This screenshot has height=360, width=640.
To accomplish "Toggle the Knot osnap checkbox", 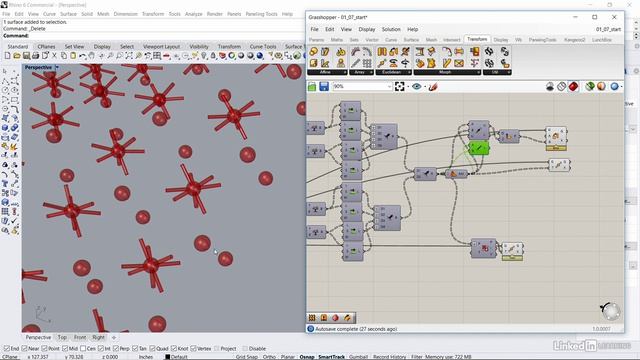I will [x=174, y=349].
